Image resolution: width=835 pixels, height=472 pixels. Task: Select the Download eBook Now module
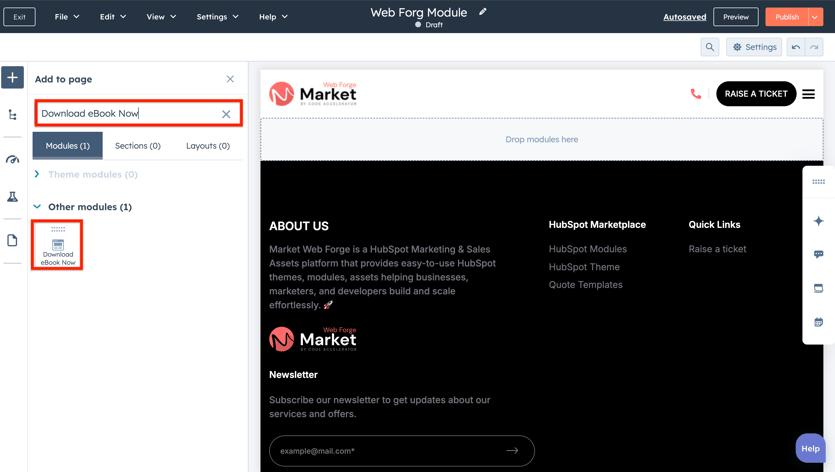(58, 245)
